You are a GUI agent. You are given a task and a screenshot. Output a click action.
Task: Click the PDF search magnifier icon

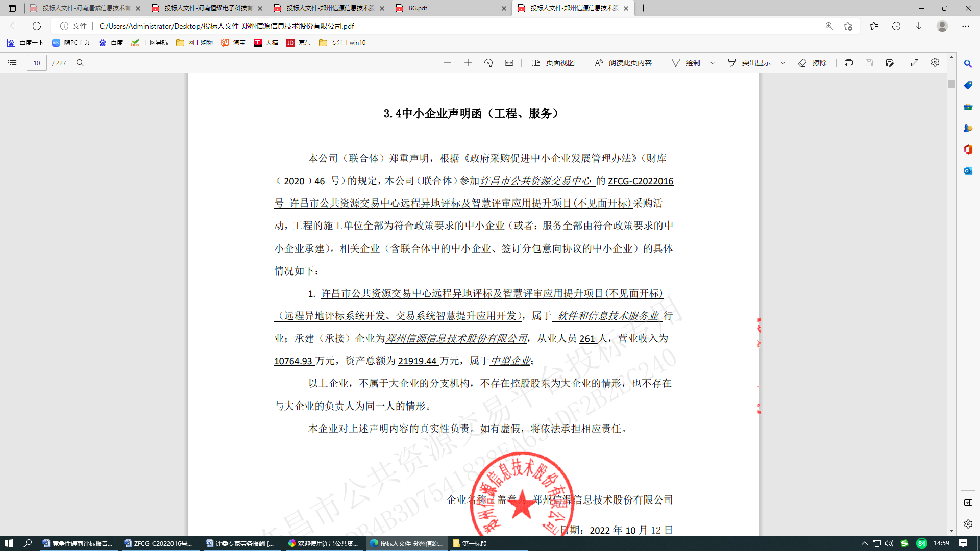80,63
